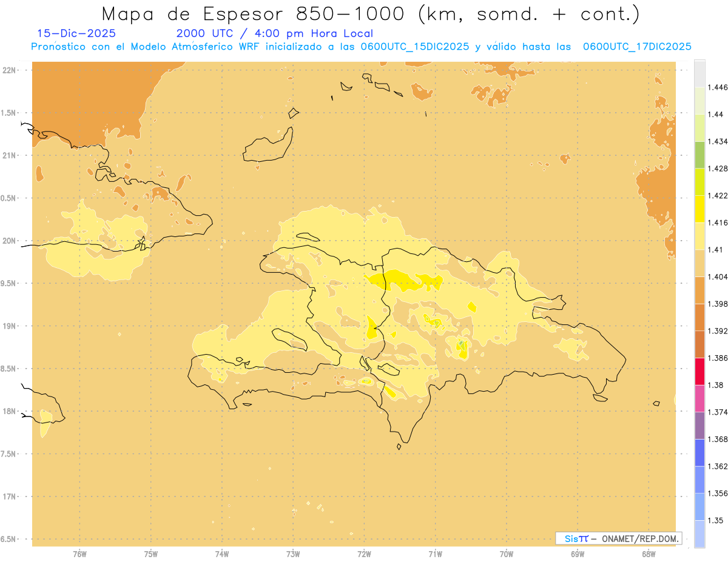Click the 18N latitude label

9,411
